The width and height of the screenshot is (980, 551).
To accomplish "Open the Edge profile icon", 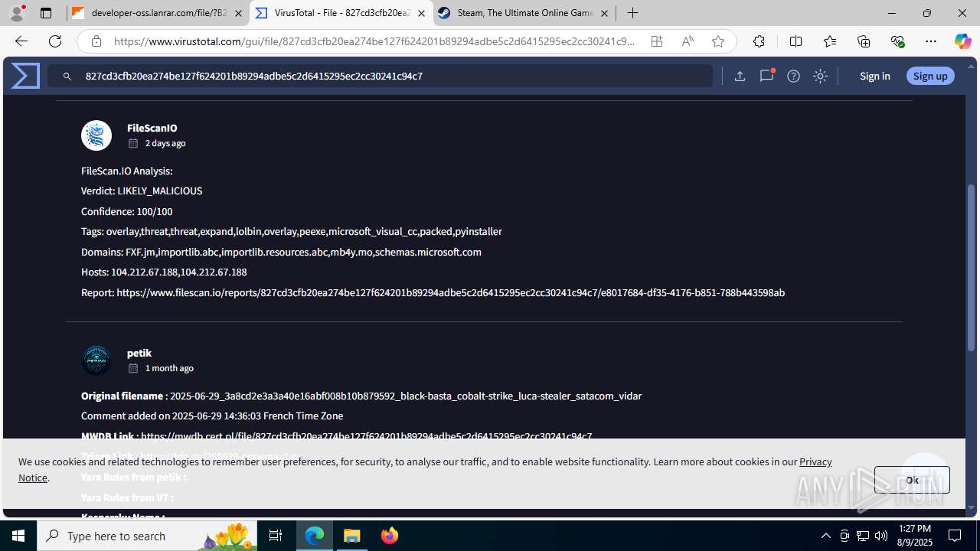I will point(17,13).
